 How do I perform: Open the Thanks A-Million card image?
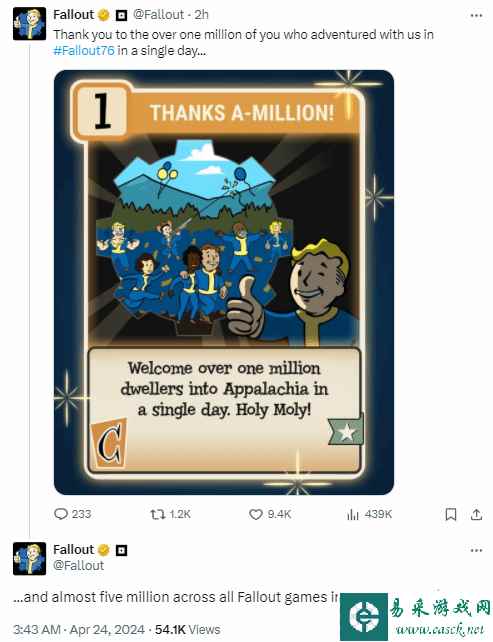(224, 283)
